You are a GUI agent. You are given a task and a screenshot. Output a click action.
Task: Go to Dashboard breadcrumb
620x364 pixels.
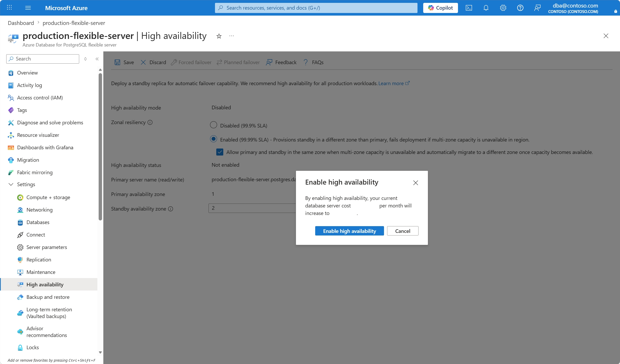(21, 23)
